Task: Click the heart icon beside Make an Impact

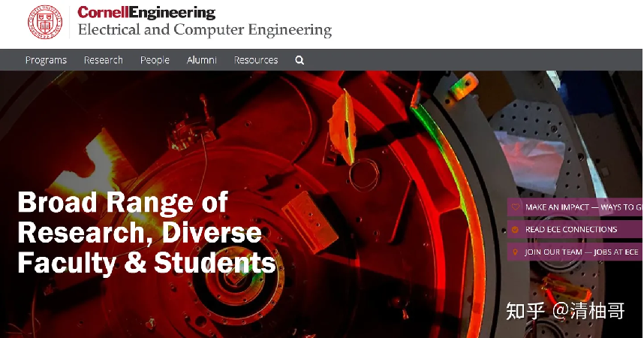Action: tap(515, 207)
